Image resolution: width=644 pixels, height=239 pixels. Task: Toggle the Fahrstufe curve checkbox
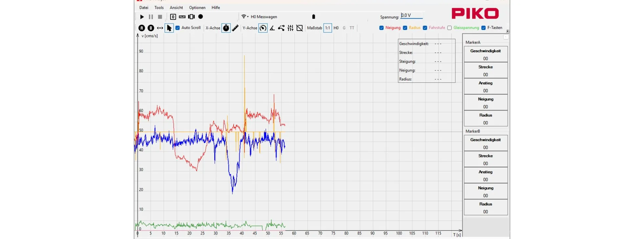(x=425, y=28)
